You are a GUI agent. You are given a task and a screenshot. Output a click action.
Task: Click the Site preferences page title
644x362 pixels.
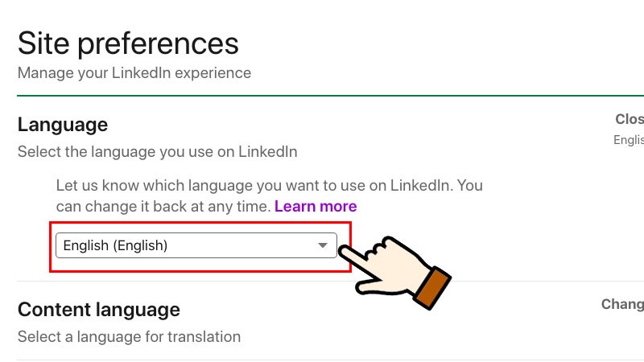(x=129, y=43)
